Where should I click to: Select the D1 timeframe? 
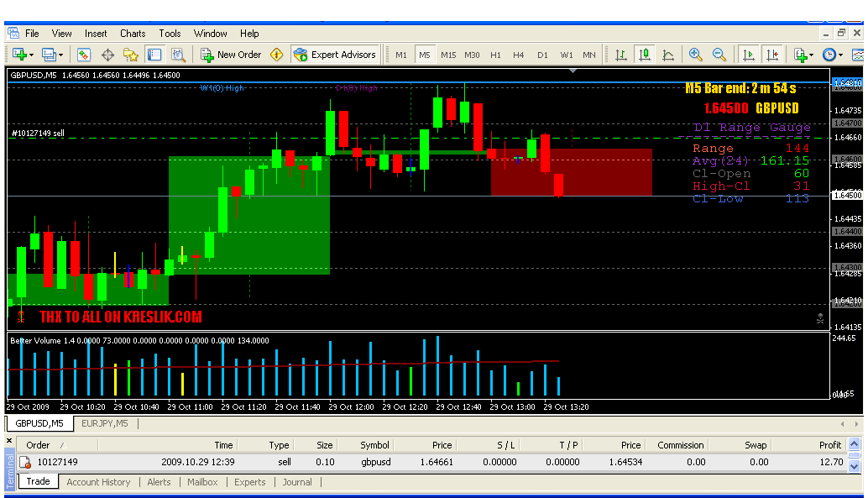click(x=542, y=55)
